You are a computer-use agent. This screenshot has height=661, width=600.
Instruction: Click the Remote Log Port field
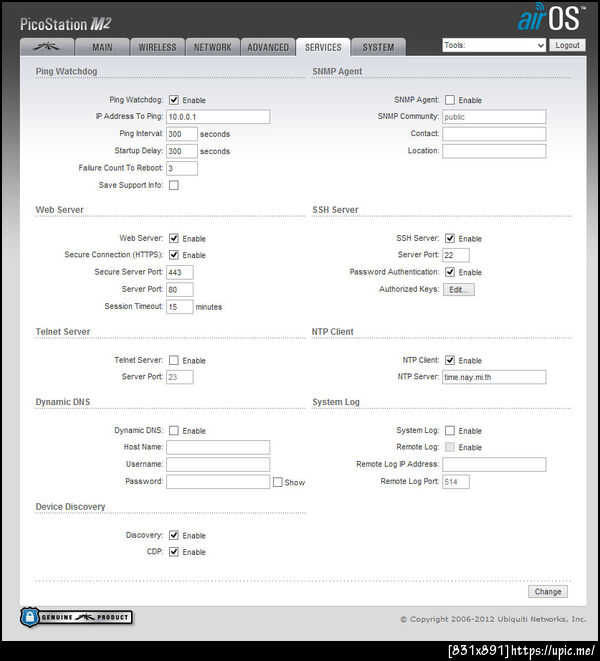click(456, 482)
